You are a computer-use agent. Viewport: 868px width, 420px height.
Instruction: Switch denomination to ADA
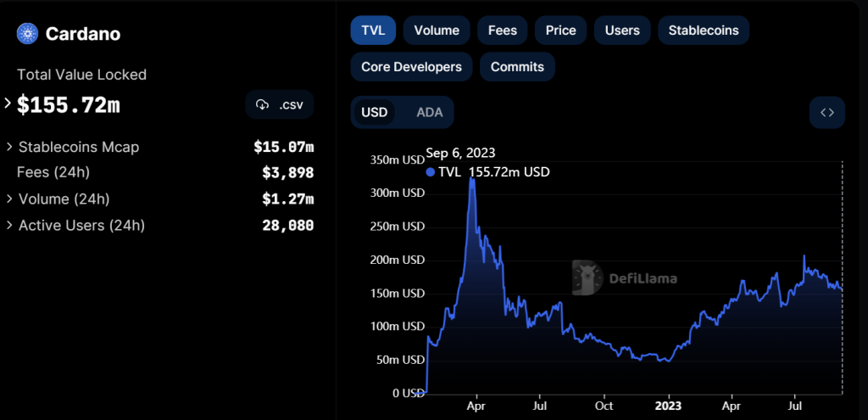tap(430, 113)
